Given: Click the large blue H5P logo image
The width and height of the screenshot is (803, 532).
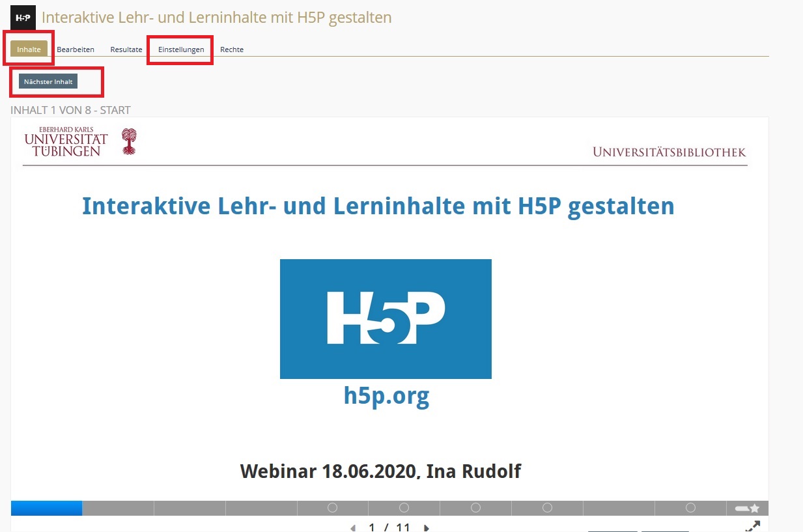Looking at the screenshot, I should tap(386, 318).
